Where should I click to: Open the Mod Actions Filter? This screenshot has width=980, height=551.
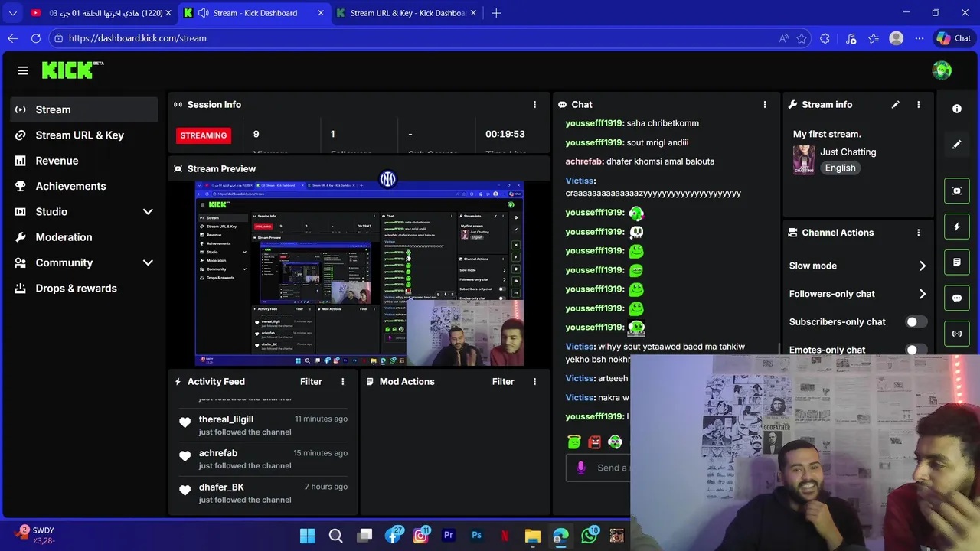(x=503, y=382)
